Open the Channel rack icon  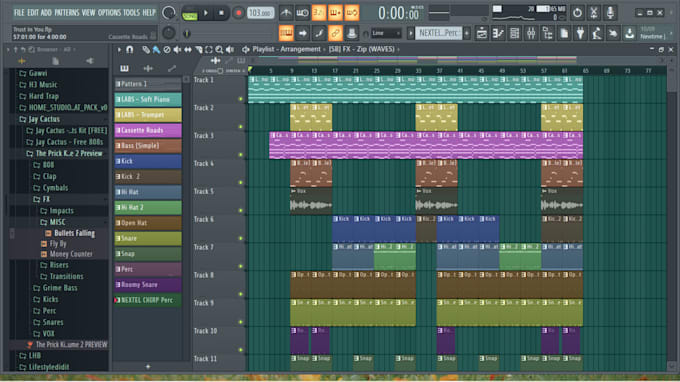coord(514,33)
